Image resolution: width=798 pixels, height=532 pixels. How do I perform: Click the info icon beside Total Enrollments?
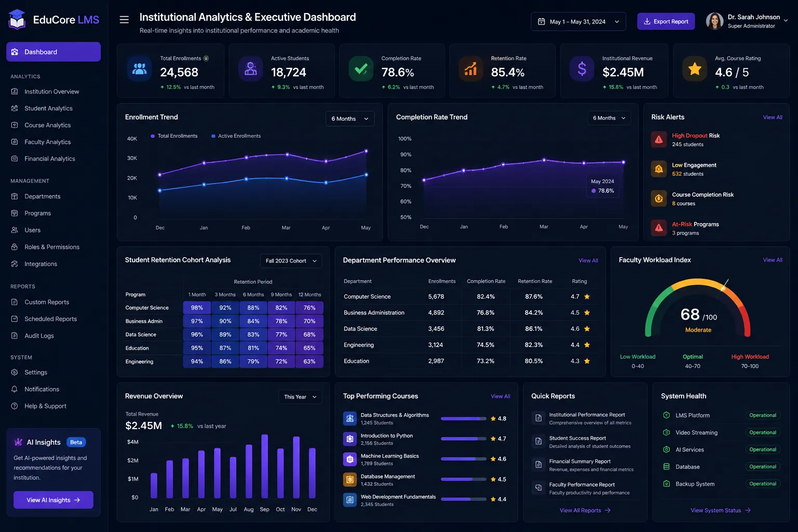pos(206,58)
